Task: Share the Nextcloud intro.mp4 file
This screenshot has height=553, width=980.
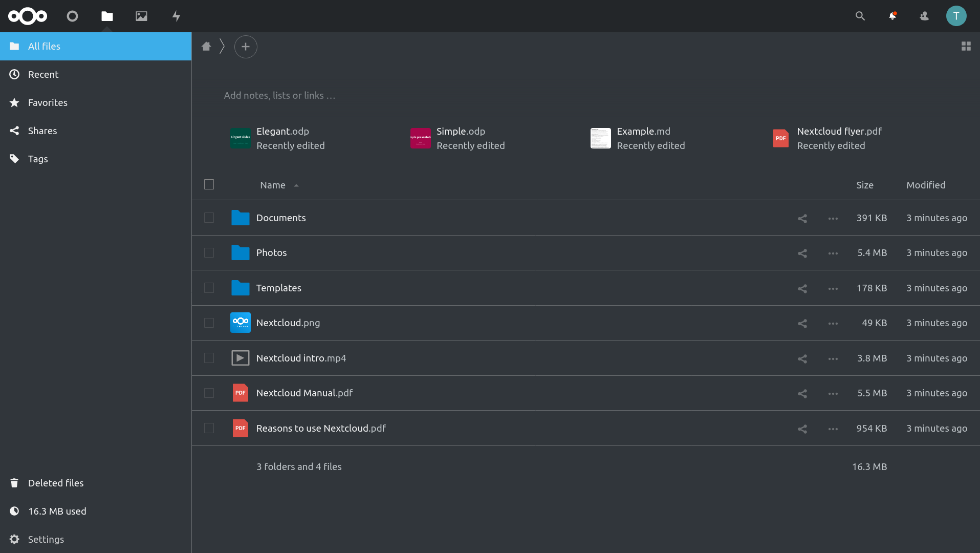Action: point(802,359)
